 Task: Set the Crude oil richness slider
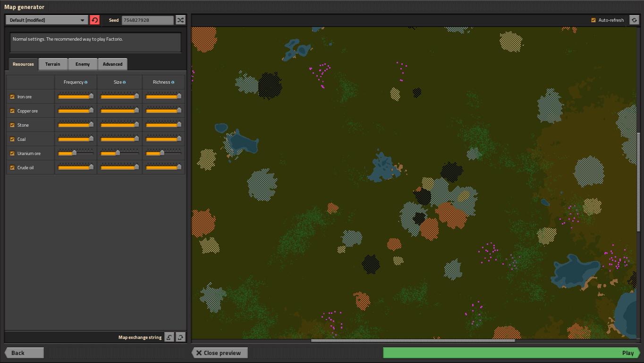tap(164, 167)
